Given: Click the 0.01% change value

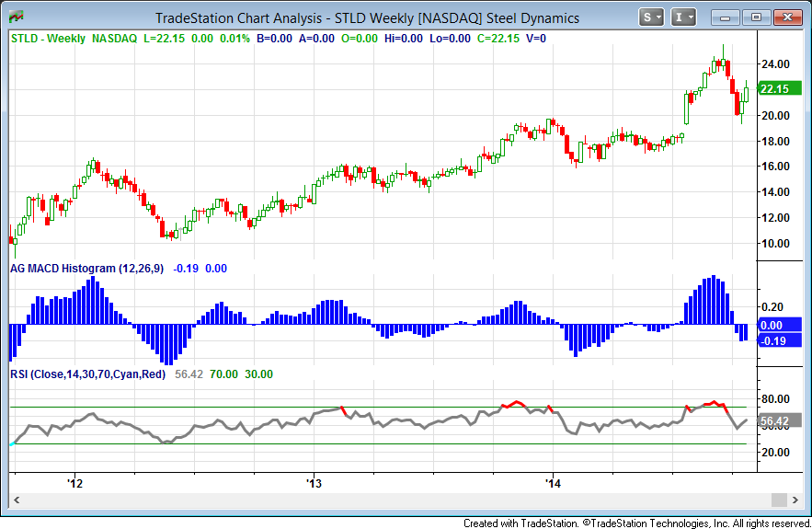Looking at the screenshot, I should [234, 39].
